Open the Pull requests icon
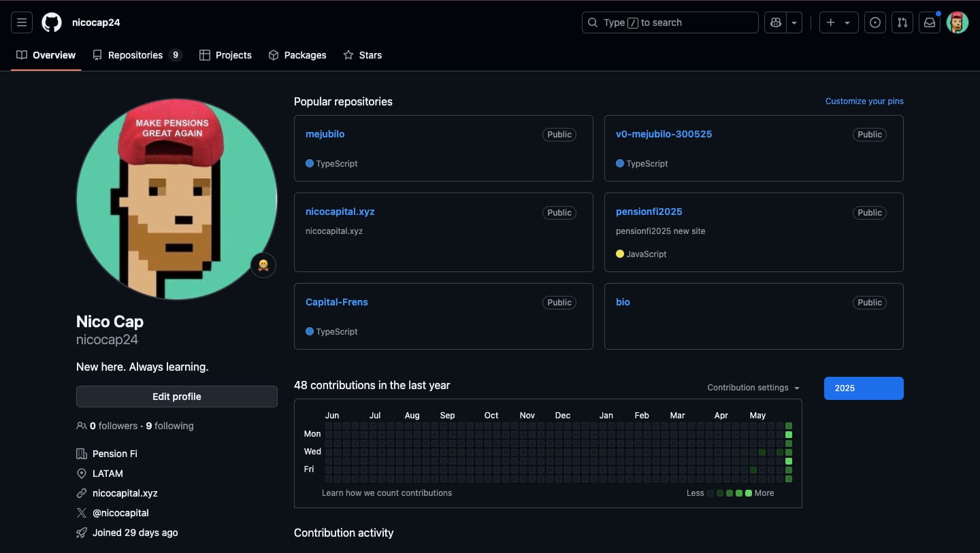The height and width of the screenshot is (553, 980). 902,22
